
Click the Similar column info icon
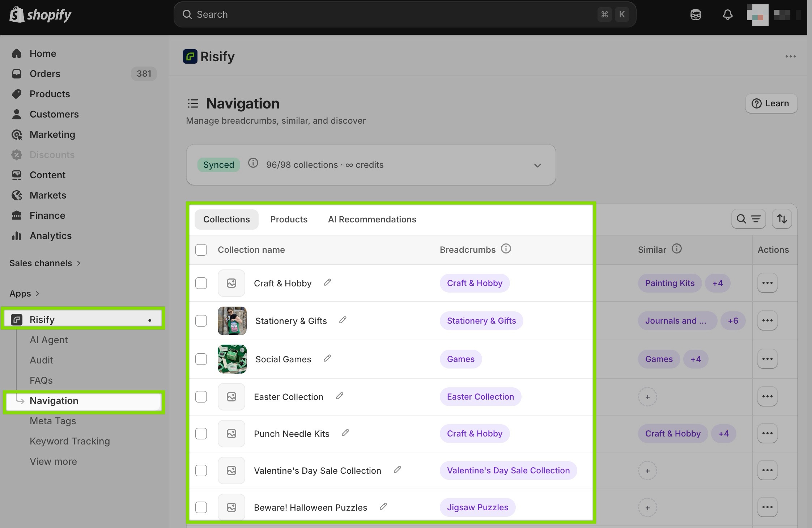[x=677, y=249]
